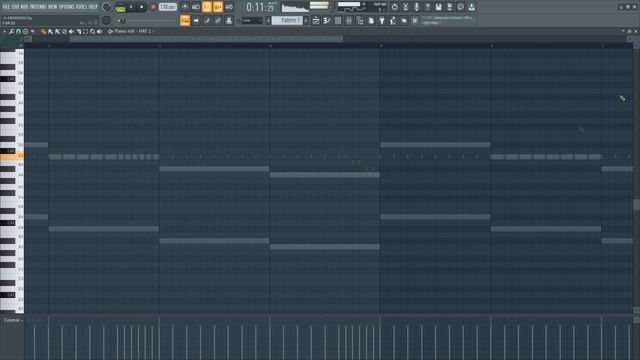Viewport: 640px width, 360px height.
Task: Select the Mute tool in piano roll toolbar
Action: pyautogui.click(x=71, y=31)
